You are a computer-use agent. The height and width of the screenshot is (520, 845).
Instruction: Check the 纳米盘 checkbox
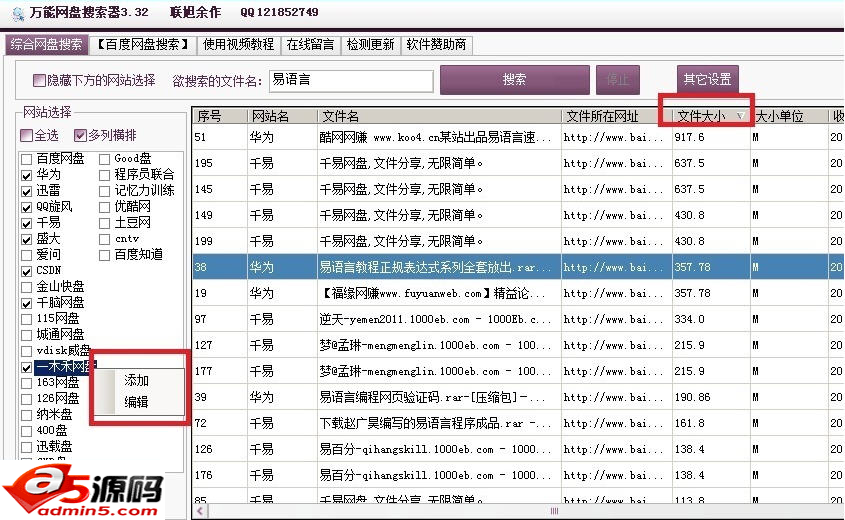(26, 415)
